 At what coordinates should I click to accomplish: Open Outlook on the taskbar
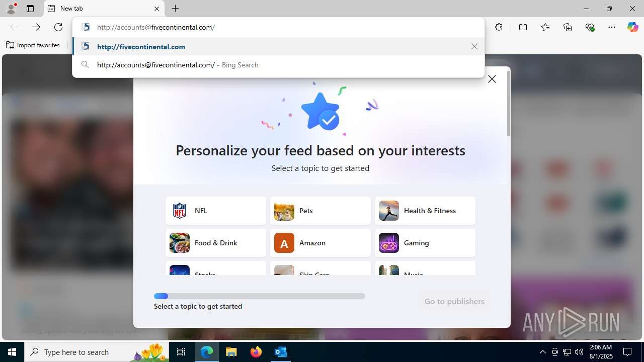281,352
